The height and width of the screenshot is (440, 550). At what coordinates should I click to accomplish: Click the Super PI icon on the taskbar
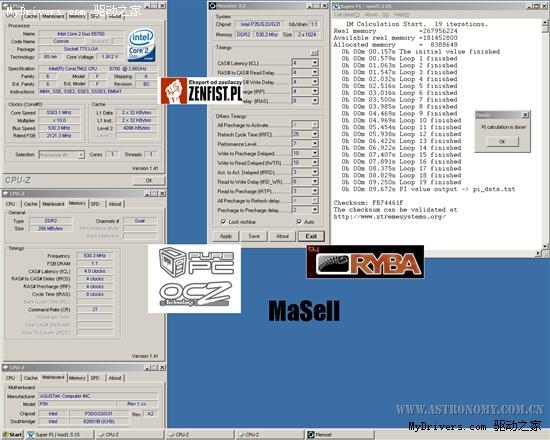[31, 435]
